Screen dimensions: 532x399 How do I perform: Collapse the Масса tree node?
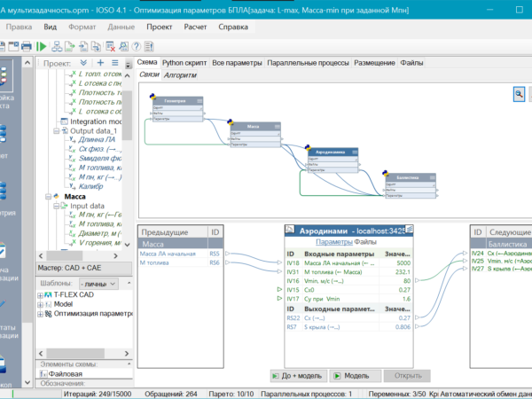click(48, 197)
